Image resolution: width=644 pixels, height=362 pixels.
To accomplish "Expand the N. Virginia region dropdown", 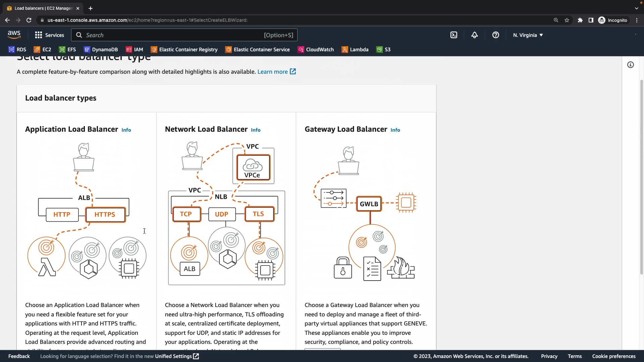I will tap(528, 35).
